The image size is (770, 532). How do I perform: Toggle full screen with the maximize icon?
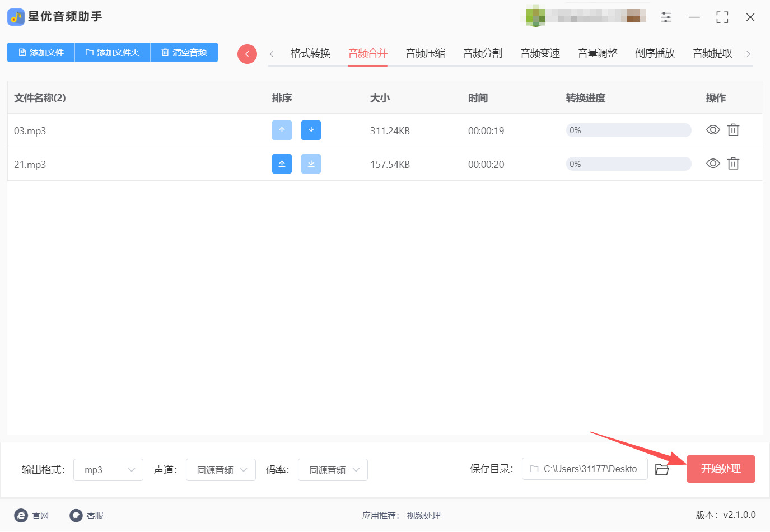coord(722,17)
